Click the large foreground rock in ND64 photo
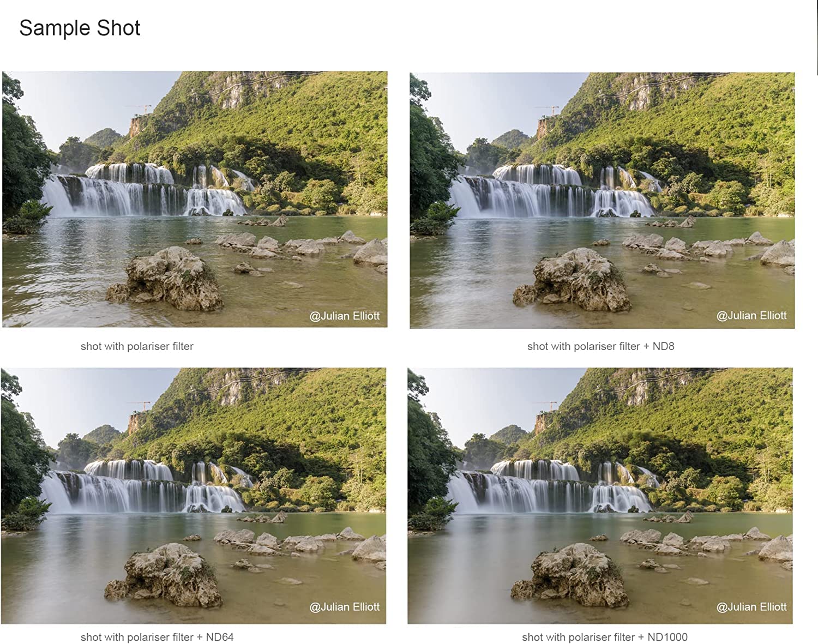 (x=164, y=575)
